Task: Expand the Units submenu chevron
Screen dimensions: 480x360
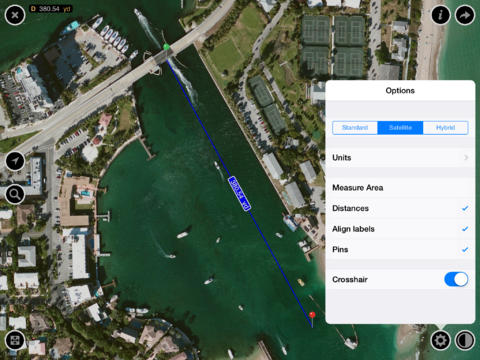Action: [466, 157]
